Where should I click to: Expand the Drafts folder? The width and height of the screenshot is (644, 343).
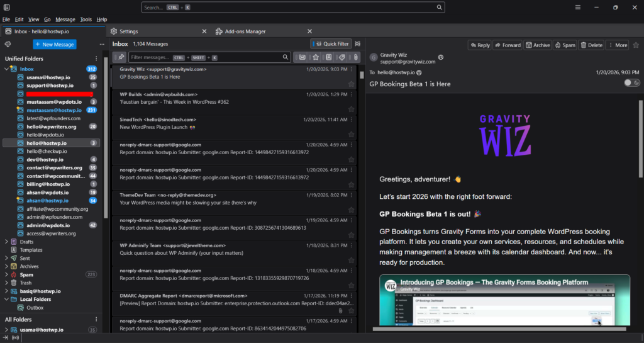tap(6, 242)
